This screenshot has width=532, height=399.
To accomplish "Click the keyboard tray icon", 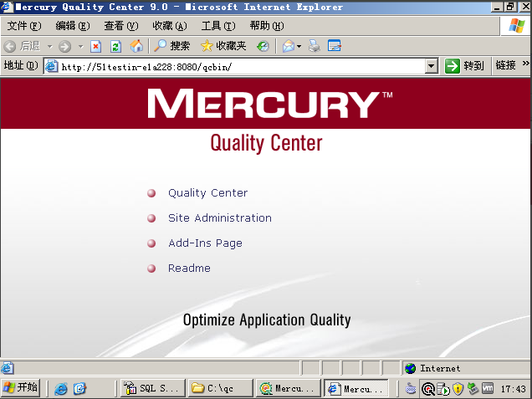I will coord(411,388).
